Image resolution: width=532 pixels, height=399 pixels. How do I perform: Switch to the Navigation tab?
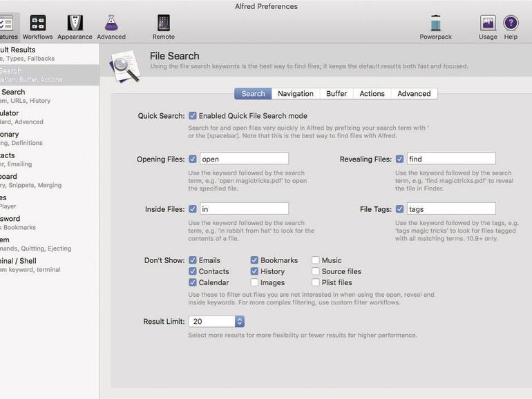point(296,94)
